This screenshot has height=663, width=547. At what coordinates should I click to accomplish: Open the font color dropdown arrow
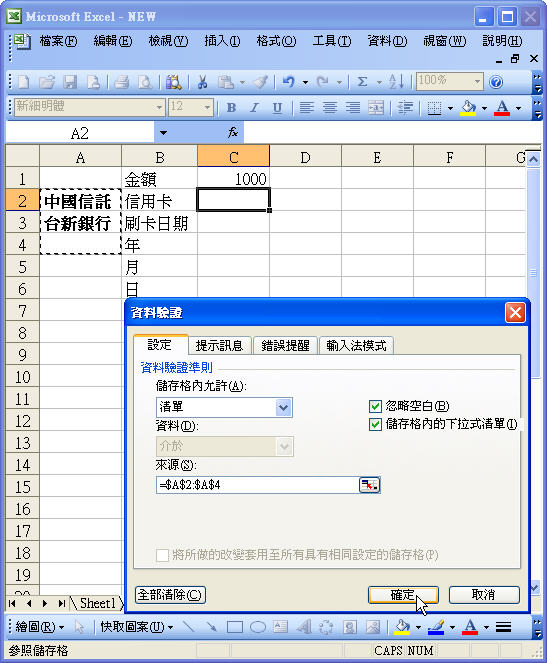tap(518, 108)
